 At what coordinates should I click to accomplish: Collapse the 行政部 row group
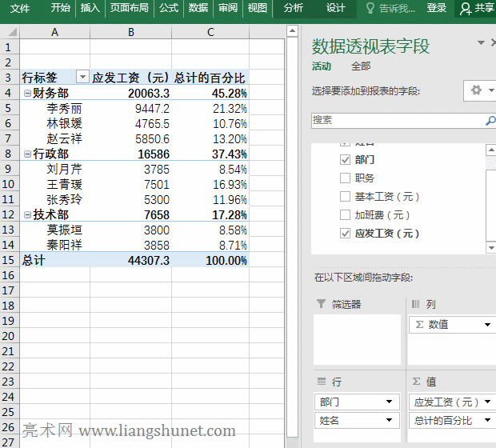click(x=27, y=154)
